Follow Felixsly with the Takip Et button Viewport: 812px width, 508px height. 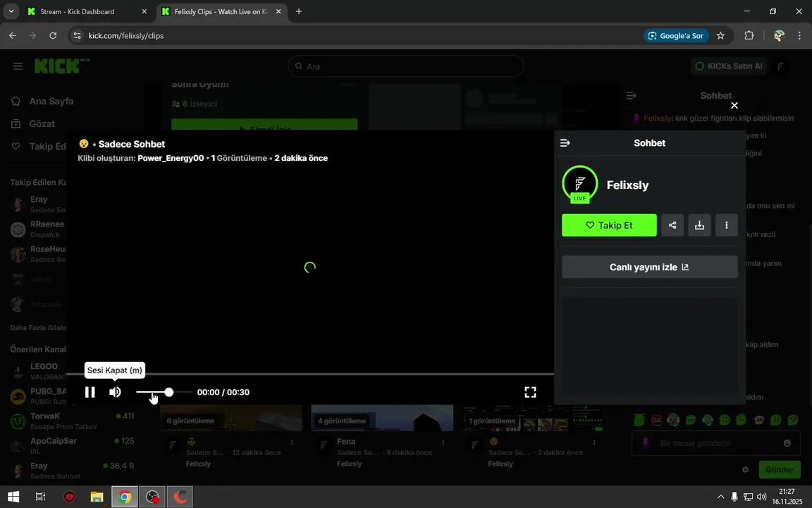tap(609, 225)
